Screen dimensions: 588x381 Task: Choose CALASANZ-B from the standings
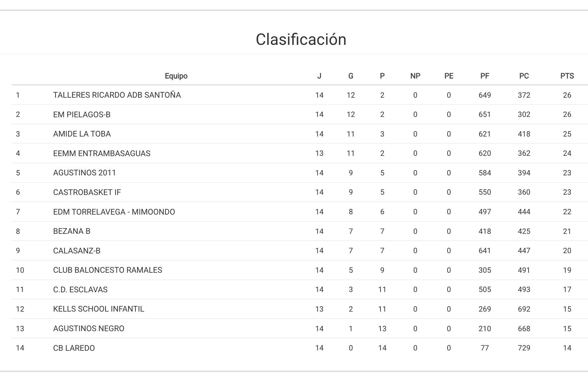click(x=77, y=251)
